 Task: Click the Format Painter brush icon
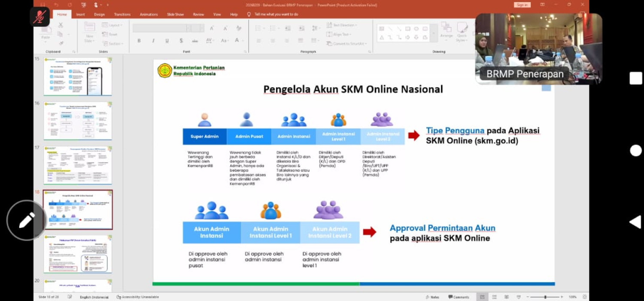pos(61,43)
